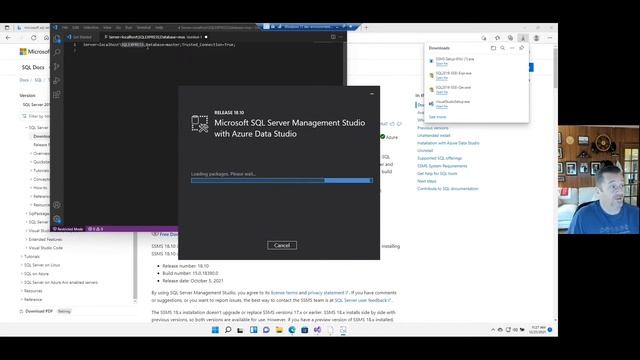
Task: Open File Explorer from the taskbar
Action: pyautogui.click(x=279, y=330)
